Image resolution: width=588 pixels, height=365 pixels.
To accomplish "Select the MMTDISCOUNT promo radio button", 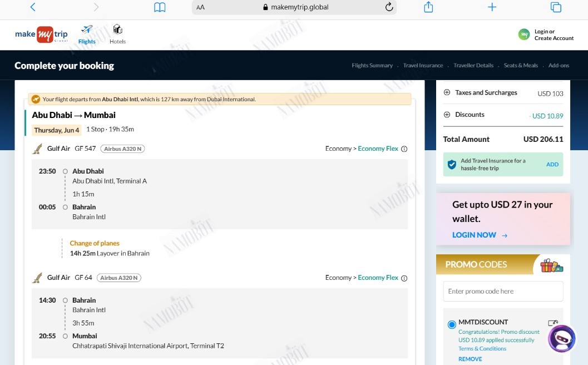I will tap(452, 324).
